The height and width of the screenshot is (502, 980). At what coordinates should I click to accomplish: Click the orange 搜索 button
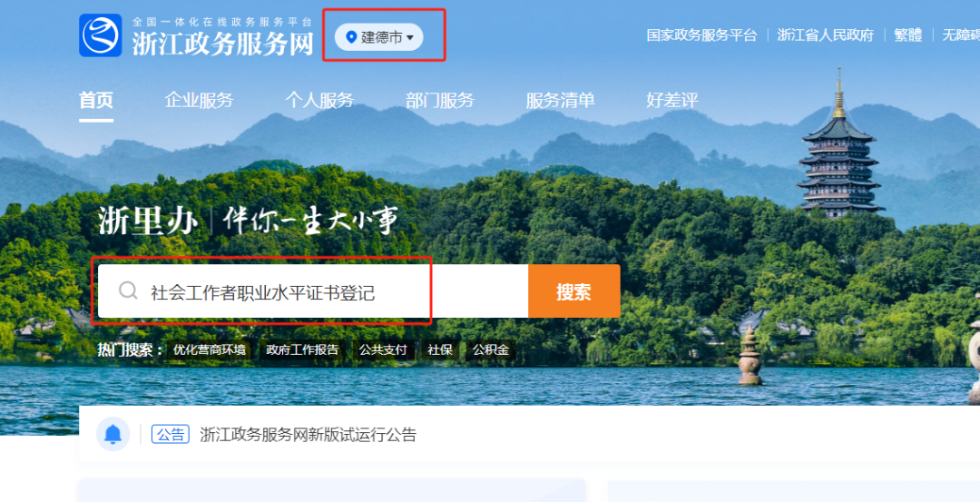pyautogui.click(x=573, y=291)
